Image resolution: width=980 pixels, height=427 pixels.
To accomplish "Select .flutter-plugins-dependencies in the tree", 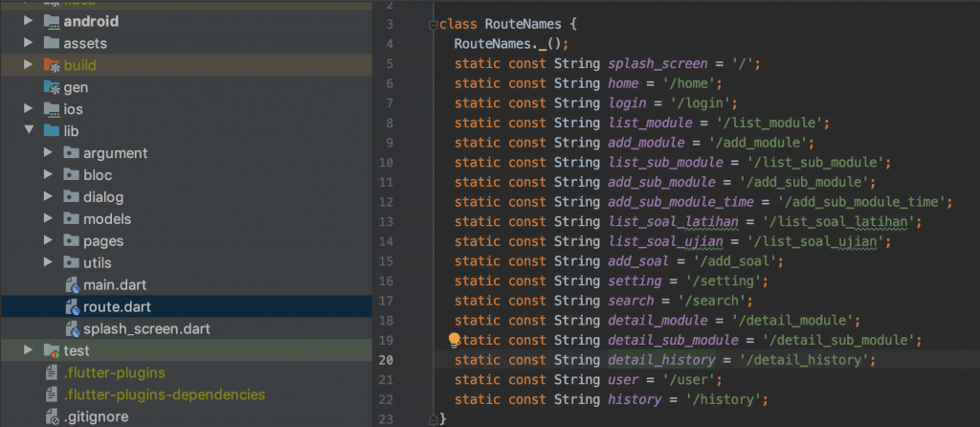I will click(165, 395).
